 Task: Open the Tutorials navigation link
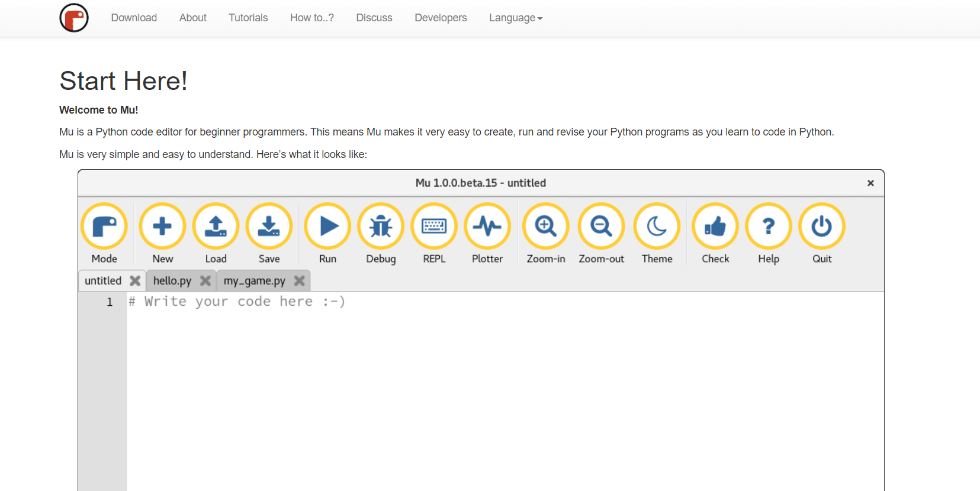coord(248,18)
